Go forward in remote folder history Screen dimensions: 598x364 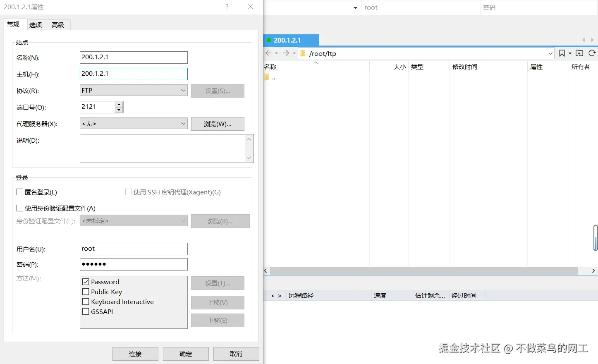pos(286,53)
